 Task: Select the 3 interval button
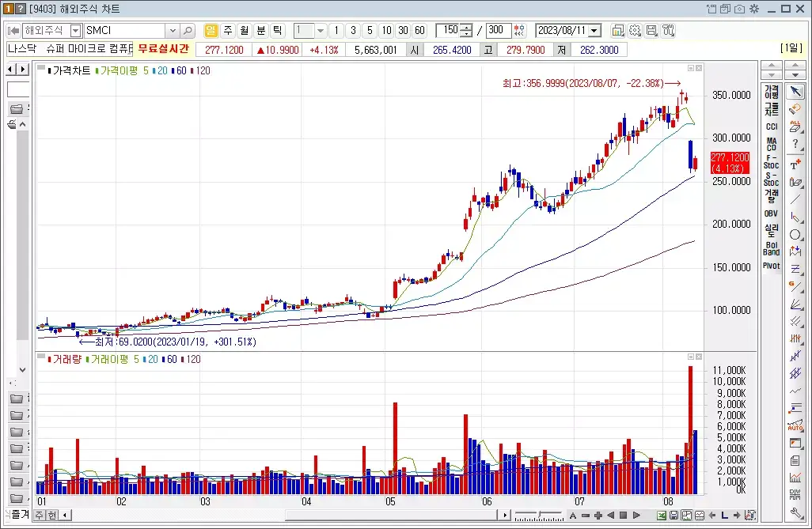click(353, 31)
